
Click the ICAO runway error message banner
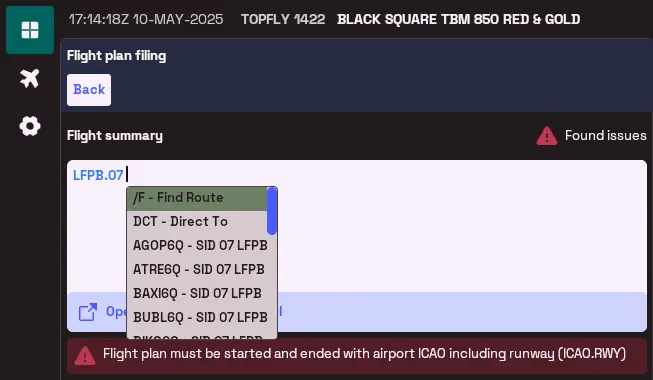(x=357, y=355)
